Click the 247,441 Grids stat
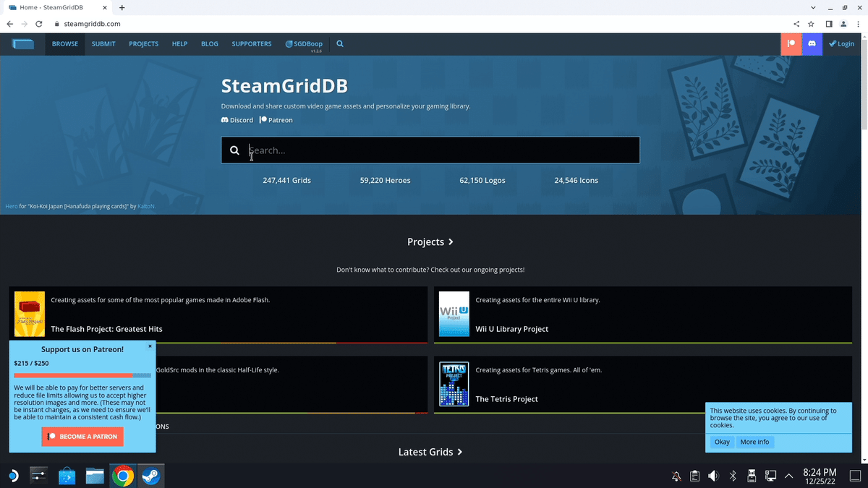The width and height of the screenshot is (868, 488). pyautogui.click(x=286, y=180)
